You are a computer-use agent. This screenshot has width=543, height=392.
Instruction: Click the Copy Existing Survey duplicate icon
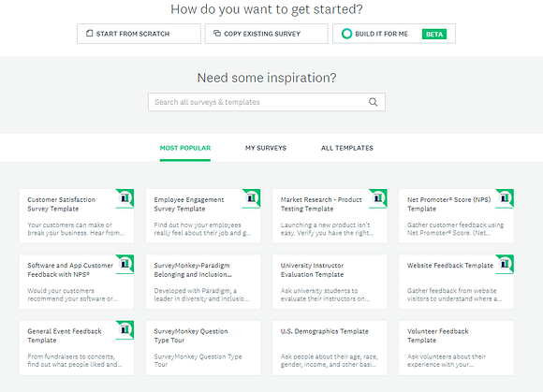(217, 34)
